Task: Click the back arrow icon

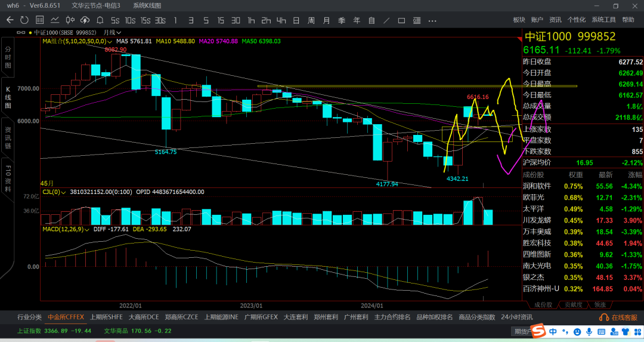Action: click(x=10, y=20)
